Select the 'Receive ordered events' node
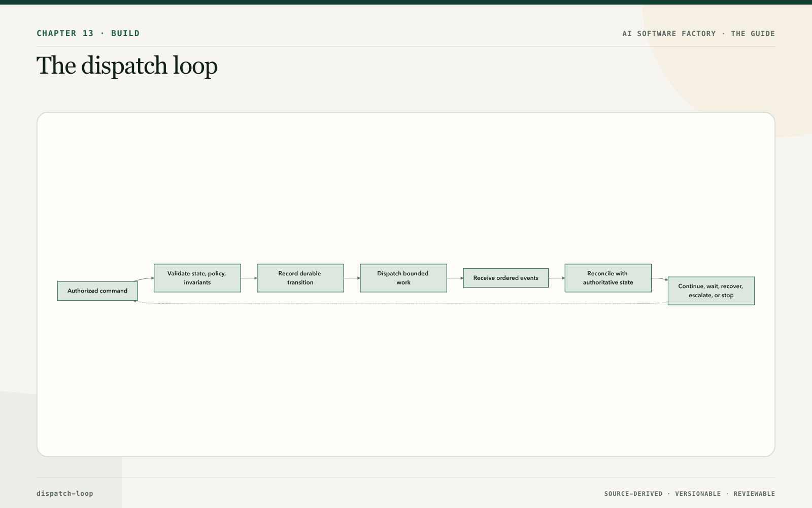The image size is (812, 508). click(506, 278)
